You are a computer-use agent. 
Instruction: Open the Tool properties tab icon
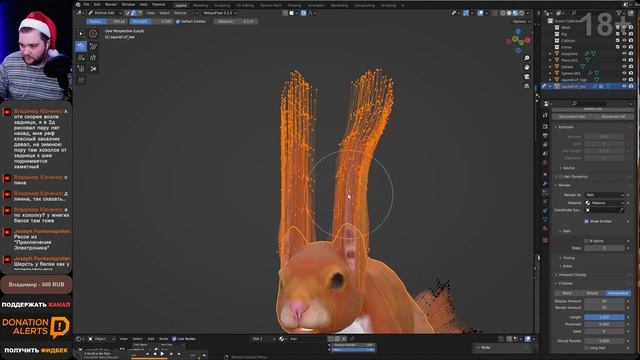pyautogui.click(x=545, y=116)
